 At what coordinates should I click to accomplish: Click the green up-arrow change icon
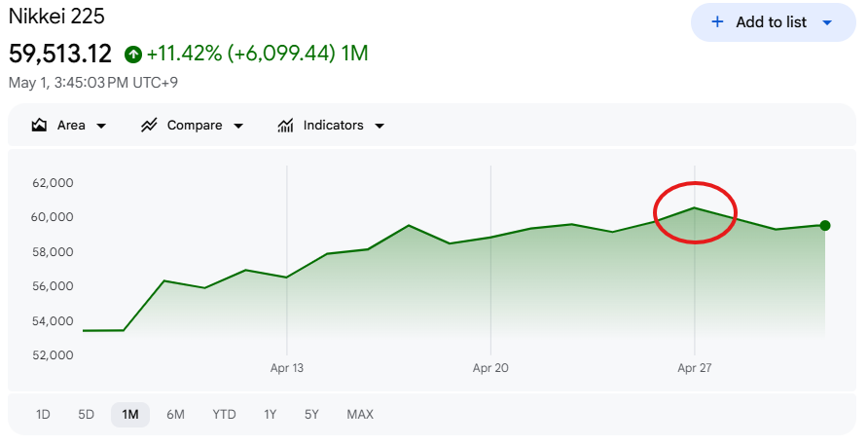pyautogui.click(x=133, y=55)
